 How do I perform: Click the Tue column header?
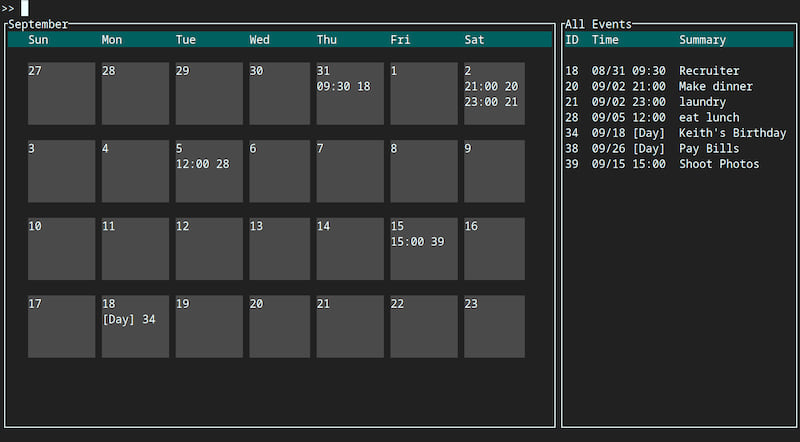point(186,40)
